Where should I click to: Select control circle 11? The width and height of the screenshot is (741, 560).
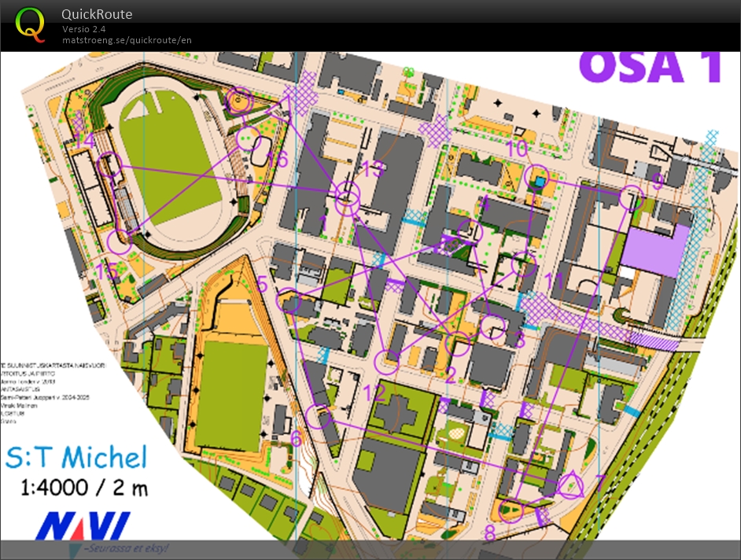525,264
